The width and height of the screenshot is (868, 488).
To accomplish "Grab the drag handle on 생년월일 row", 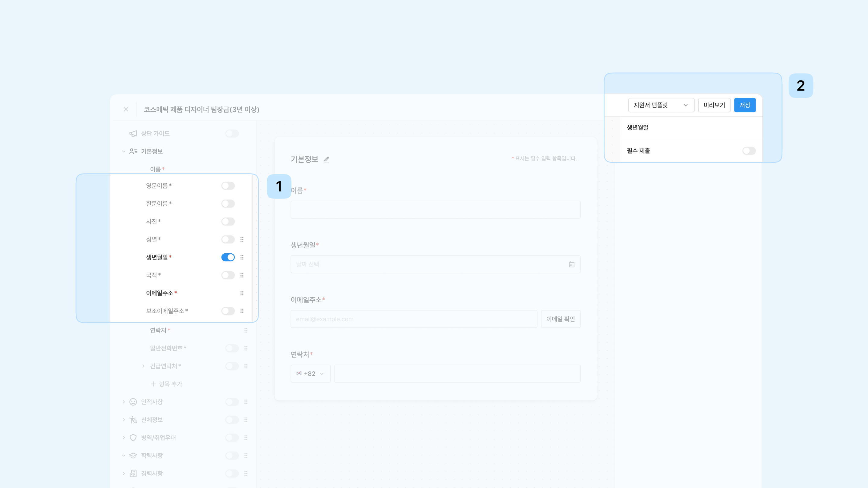I will 242,257.
